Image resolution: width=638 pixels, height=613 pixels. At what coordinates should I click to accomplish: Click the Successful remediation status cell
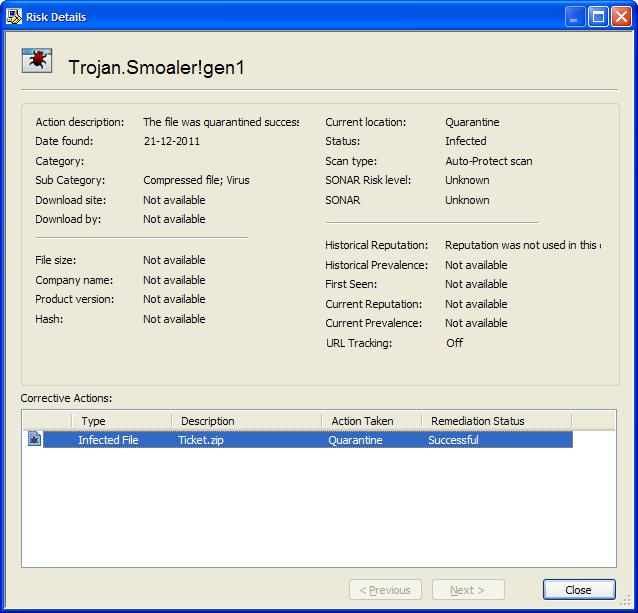coord(453,440)
